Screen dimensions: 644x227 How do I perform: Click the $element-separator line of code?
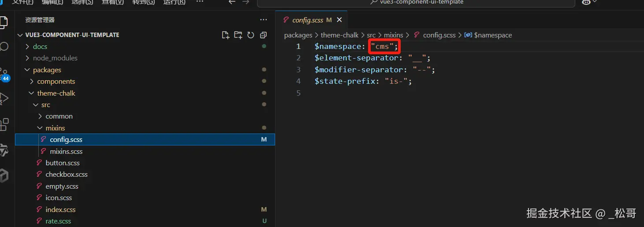tap(372, 58)
